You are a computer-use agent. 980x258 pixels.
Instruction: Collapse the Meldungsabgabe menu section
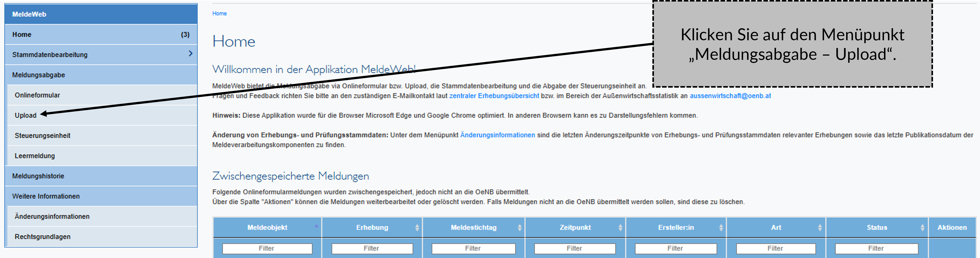pyautogui.click(x=39, y=75)
